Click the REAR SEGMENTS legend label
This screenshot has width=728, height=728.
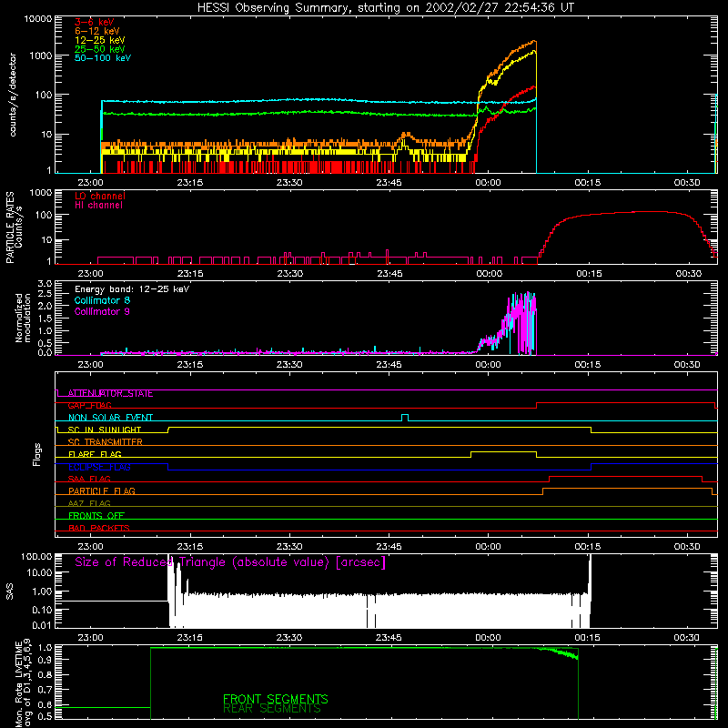pyautogui.click(x=271, y=709)
